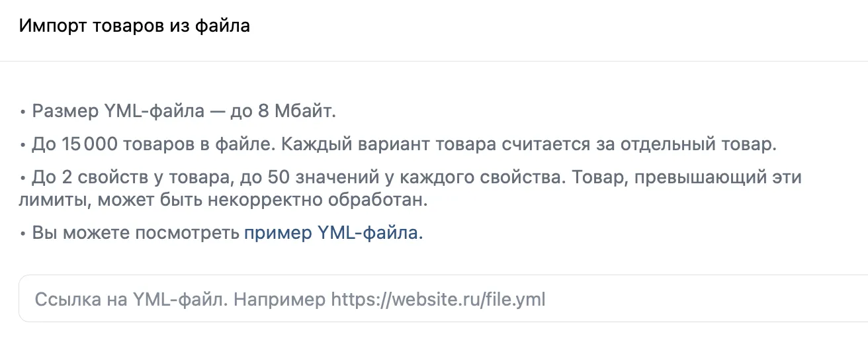Image resolution: width=868 pixels, height=352 pixels.
Task: Click the bullet before "Размер YML-файла"
Action: click(23, 111)
